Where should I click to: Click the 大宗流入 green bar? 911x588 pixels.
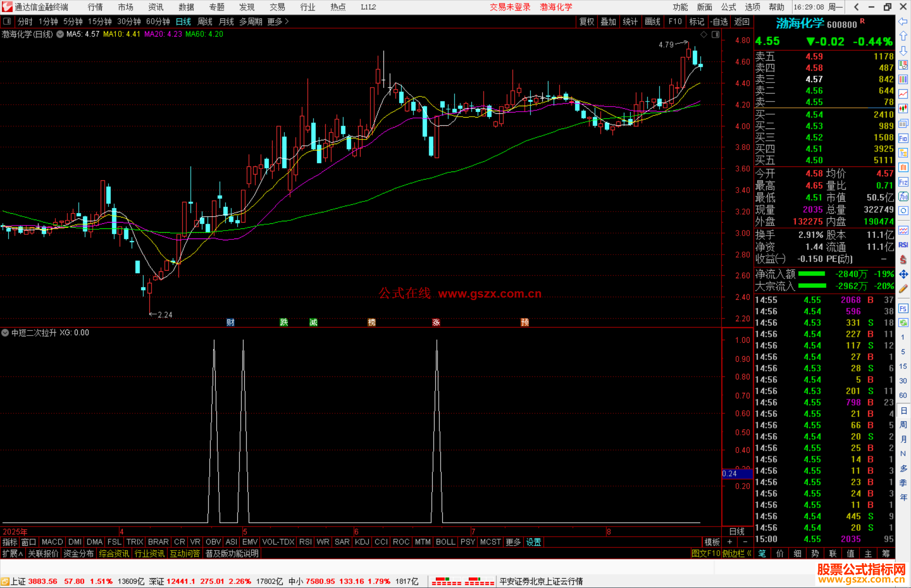(812, 286)
